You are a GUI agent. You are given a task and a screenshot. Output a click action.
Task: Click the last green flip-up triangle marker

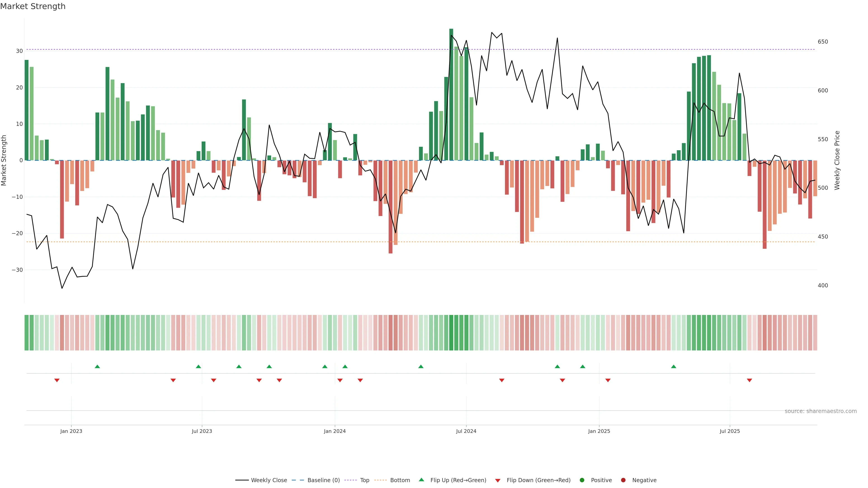(x=674, y=366)
